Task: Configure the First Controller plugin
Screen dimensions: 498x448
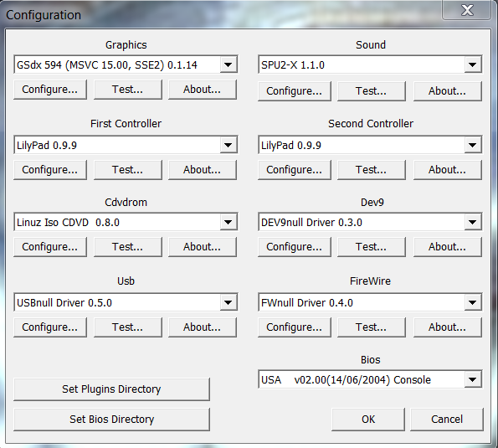Action: [50, 170]
